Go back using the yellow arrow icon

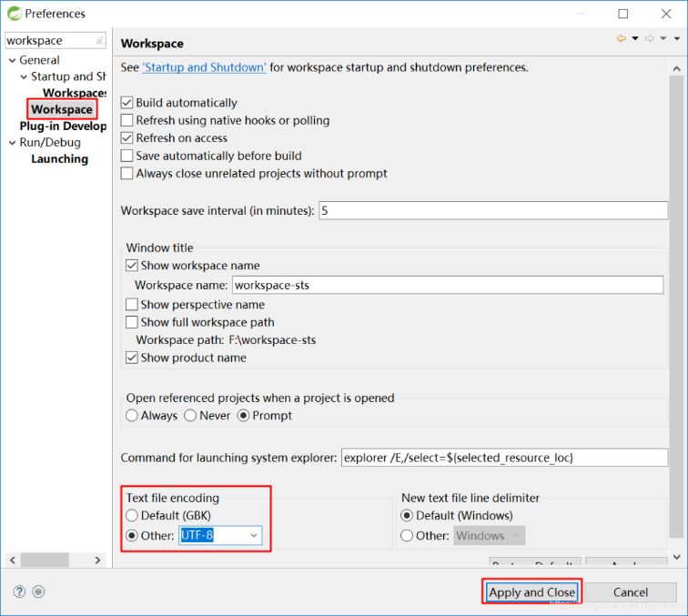pos(622,38)
